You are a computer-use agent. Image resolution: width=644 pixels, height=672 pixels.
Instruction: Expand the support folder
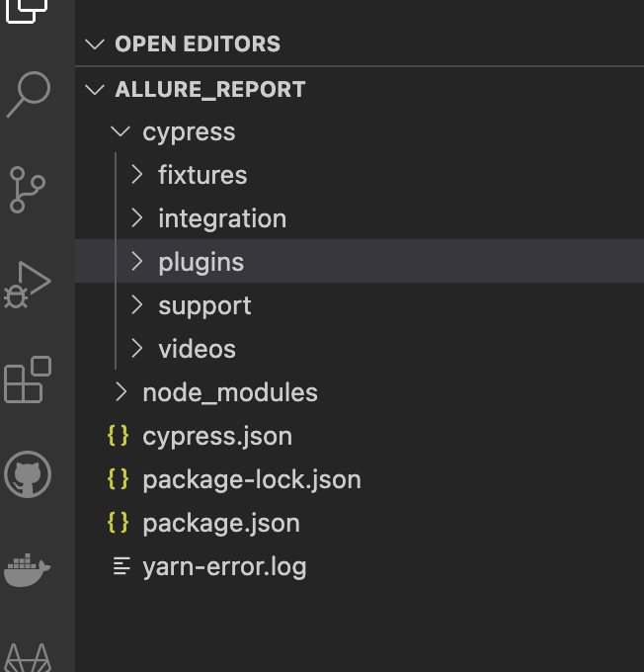360,305
